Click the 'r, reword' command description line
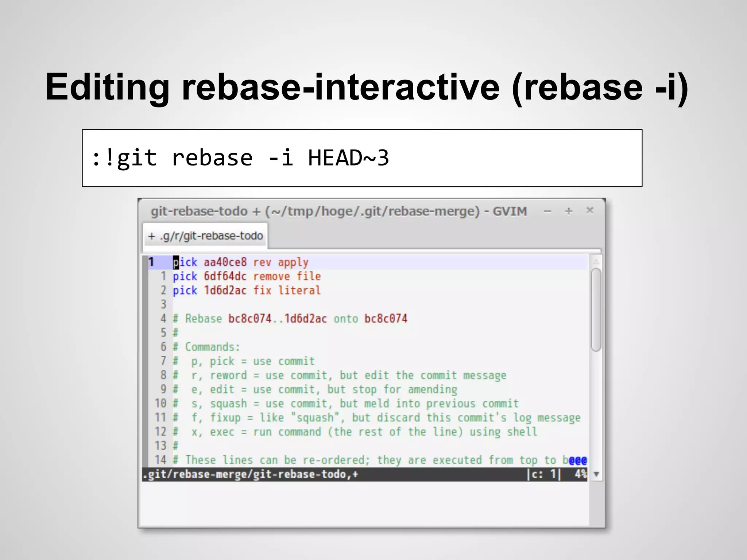The image size is (747, 560). pos(340,375)
